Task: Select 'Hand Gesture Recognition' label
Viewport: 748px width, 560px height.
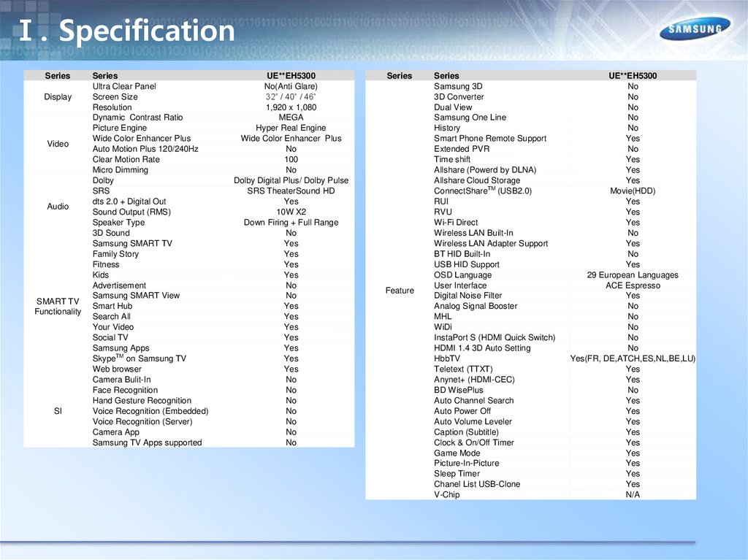Action: (142, 401)
